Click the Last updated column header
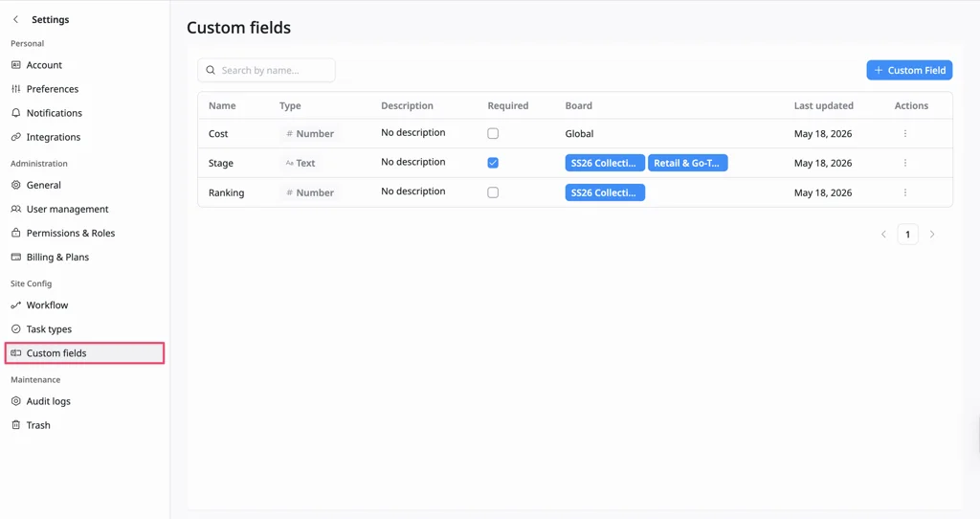This screenshot has height=519, width=980. click(x=824, y=105)
